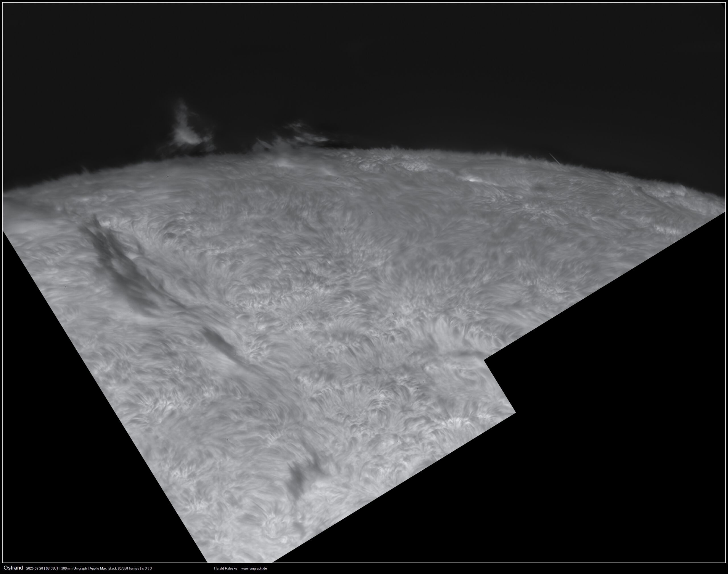Click the s 3 t 3 caption text
This screenshot has height=574, width=728.
[147, 568]
